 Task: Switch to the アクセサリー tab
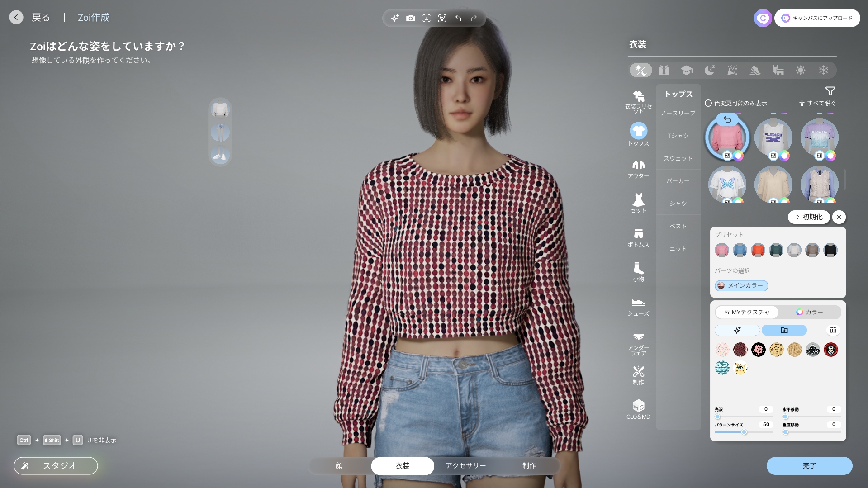(x=465, y=465)
